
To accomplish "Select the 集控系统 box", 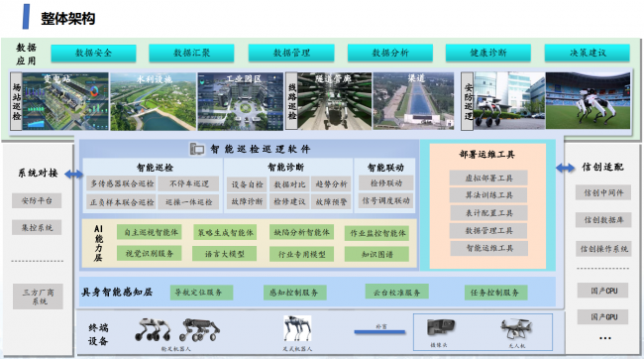I will click(x=37, y=227).
